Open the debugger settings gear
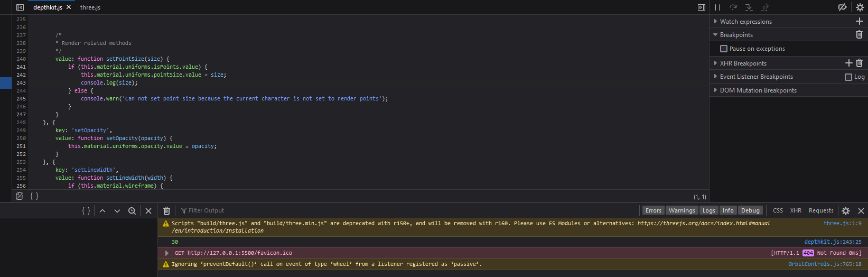This screenshot has width=868, height=277. 860,7
